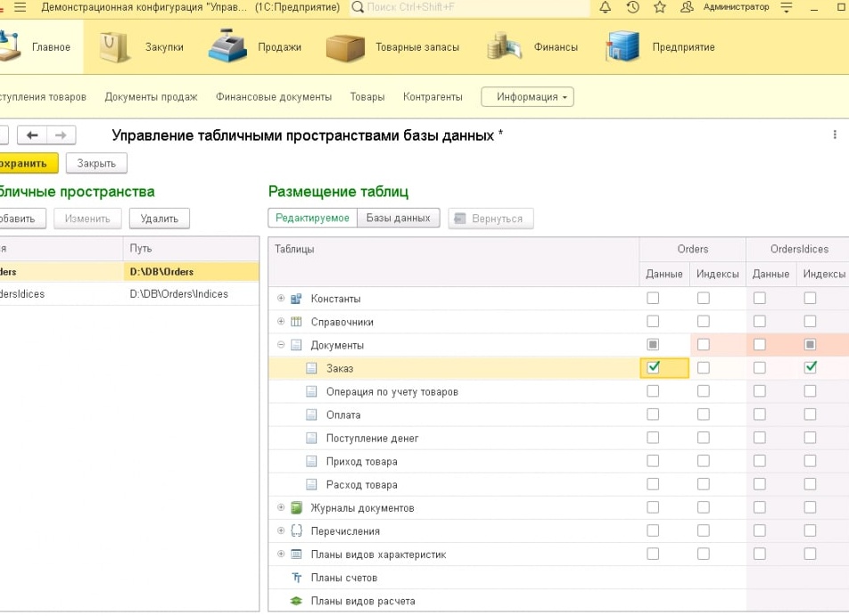Open the form's three-dot more menu
849x616 pixels.
[x=835, y=135]
